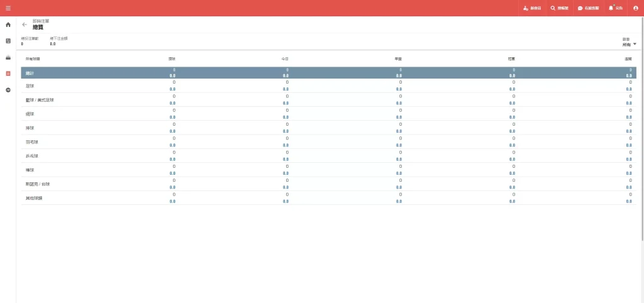Viewport: 644px width, 303px height.
Task: Select the 網球 row in the table
Action: coord(30,114)
